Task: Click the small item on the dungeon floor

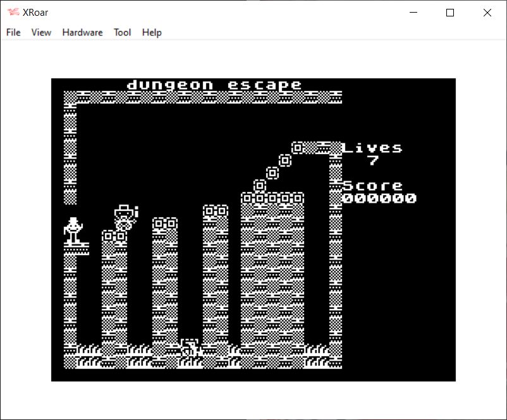Action: tap(190, 348)
